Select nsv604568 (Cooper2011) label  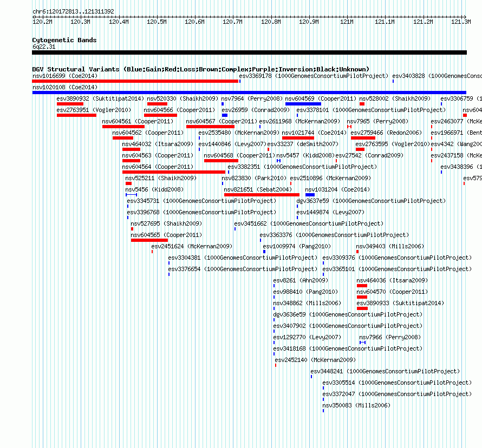[x=239, y=155]
